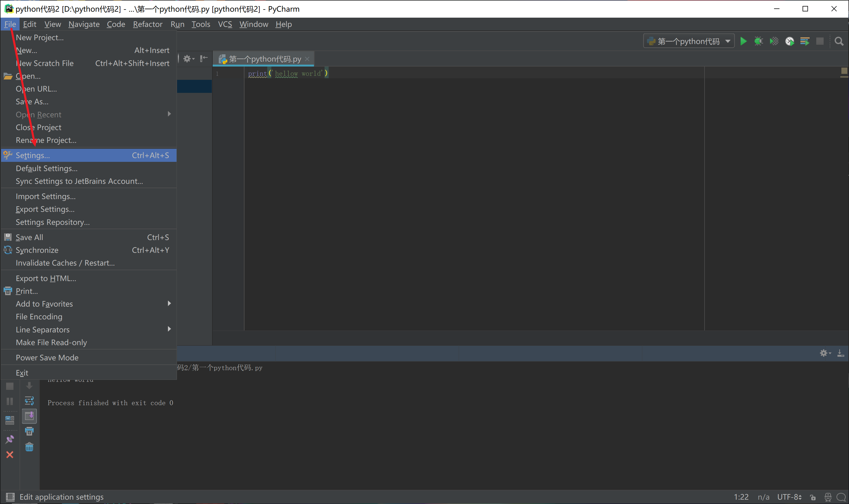This screenshot has width=849, height=504.
Task: Select Sync Settings to JetBrains Account...
Action: [89, 181]
